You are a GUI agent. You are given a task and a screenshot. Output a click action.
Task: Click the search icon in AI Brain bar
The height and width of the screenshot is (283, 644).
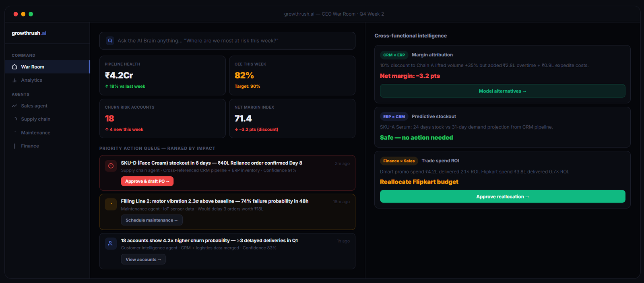point(110,41)
